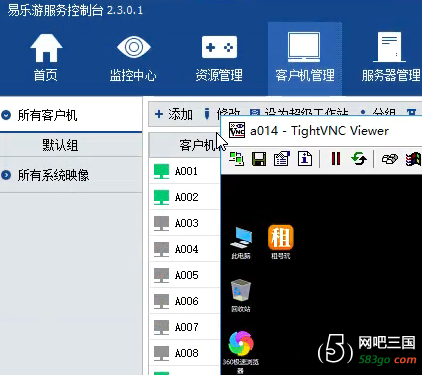Viewport: 422px width, 375px height.
Task: Click 此电脑 icon on remote desktop
Action: (x=241, y=243)
